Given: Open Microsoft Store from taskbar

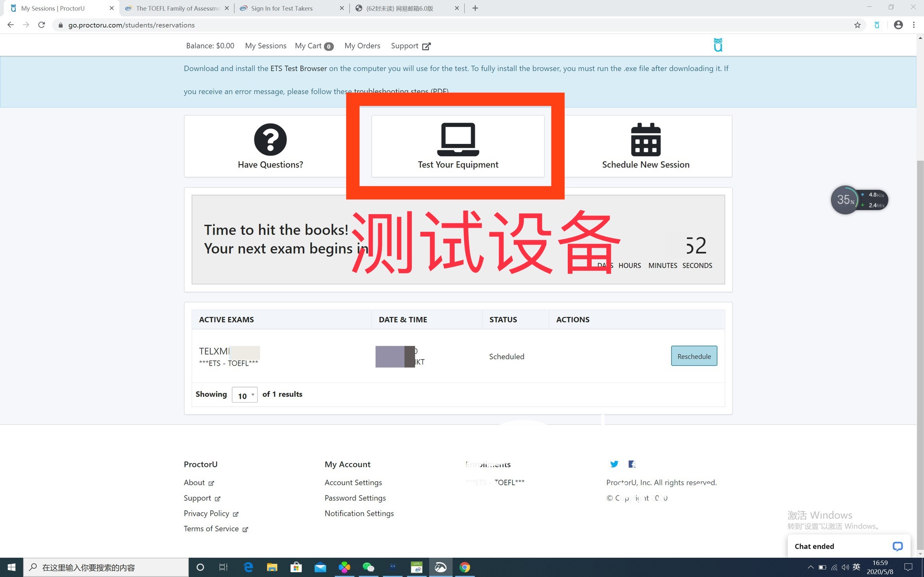Looking at the screenshot, I should pos(296,567).
